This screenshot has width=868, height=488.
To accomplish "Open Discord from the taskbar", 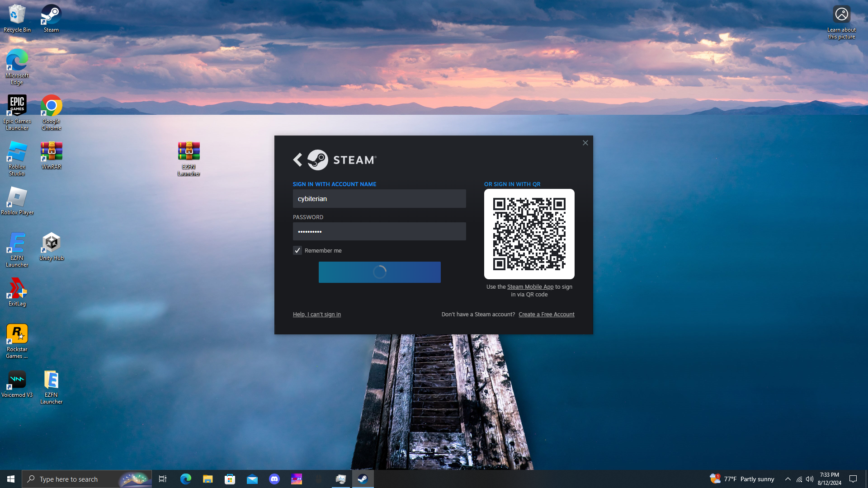I will pos(274,479).
